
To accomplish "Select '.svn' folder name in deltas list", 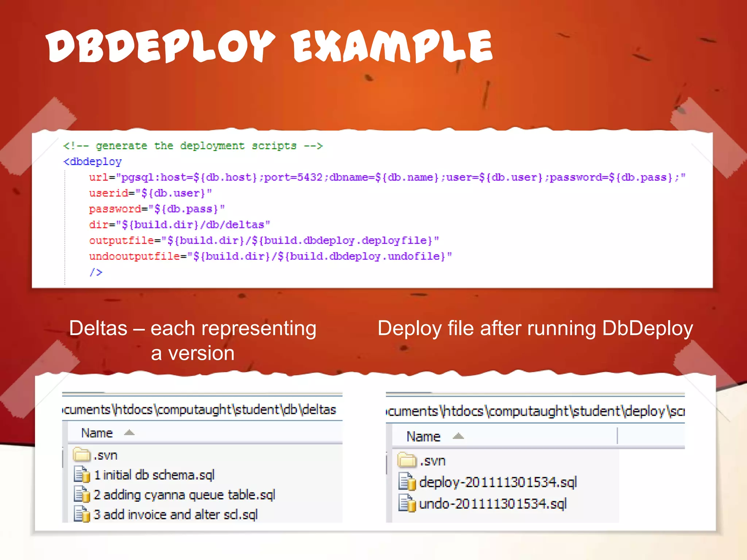I will (105, 455).
